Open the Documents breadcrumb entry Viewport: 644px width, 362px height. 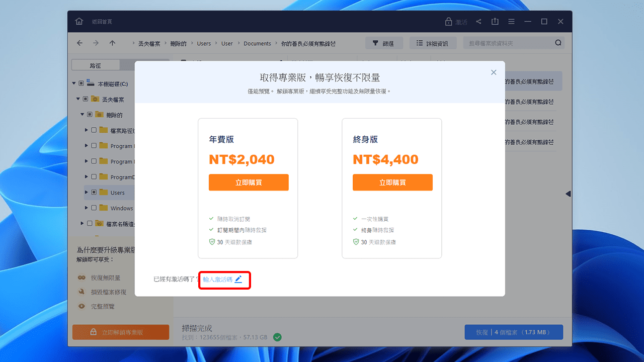[x=257, y=43]
